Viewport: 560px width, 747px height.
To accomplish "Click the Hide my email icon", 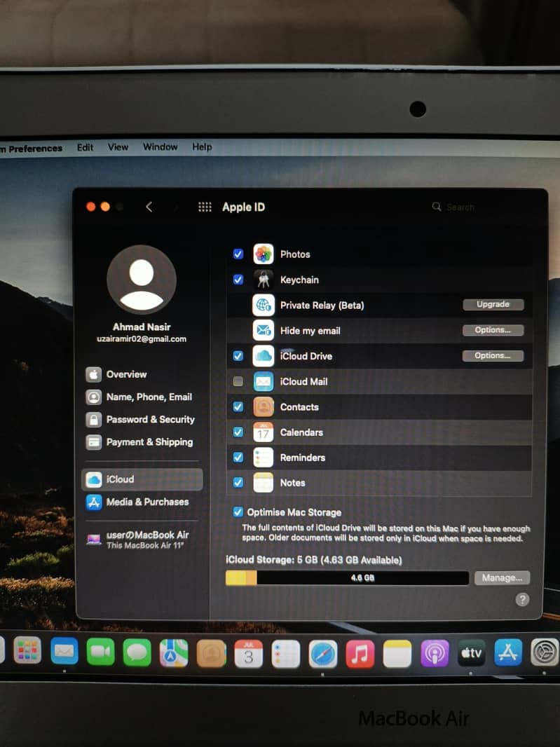I will 263,330.
